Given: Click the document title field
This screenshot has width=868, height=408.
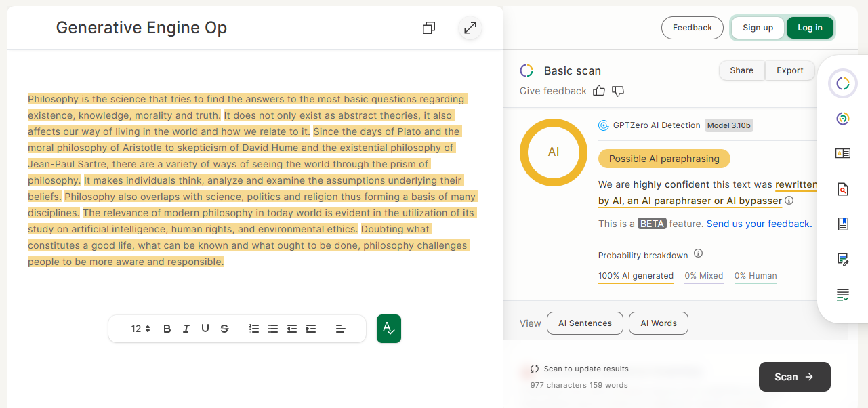Looking at the screenshot, I should (x=141, y=28).
